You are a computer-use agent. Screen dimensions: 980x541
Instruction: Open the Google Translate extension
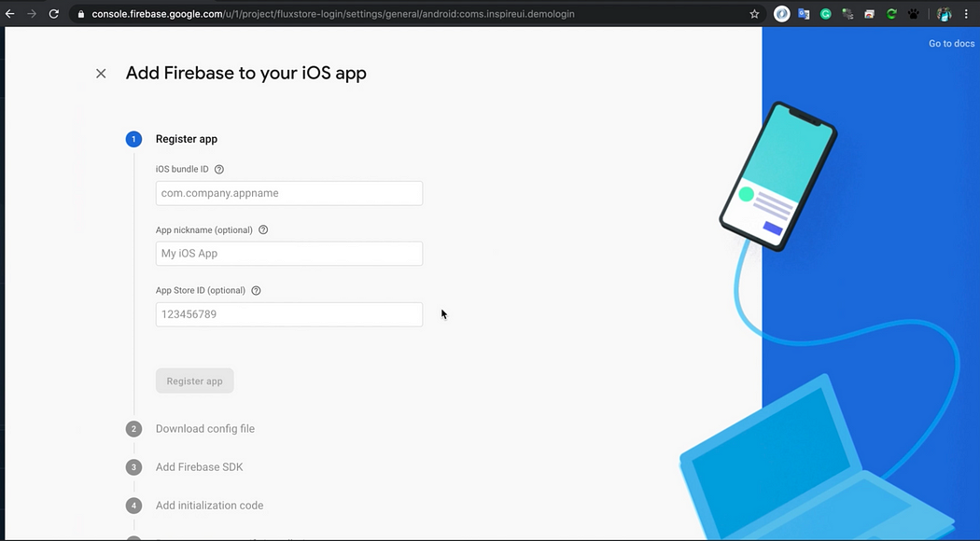pyautogui.click(x=803, y=14)
